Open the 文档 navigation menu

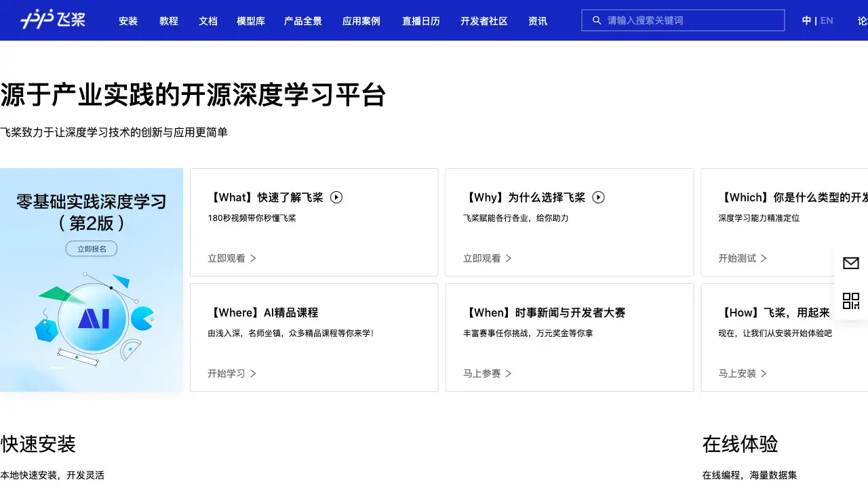(x=208, y=21)
